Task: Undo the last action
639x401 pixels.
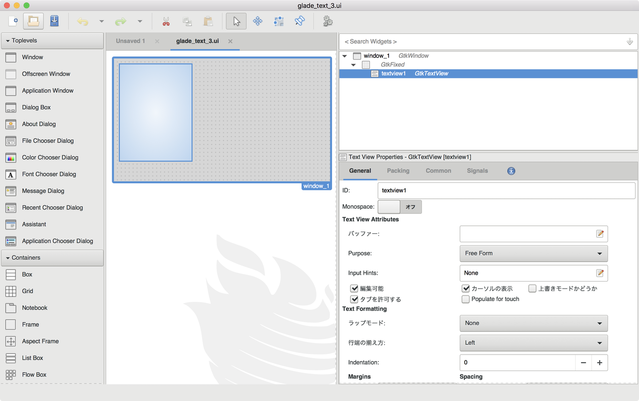Action: click(x=83, y=22)
